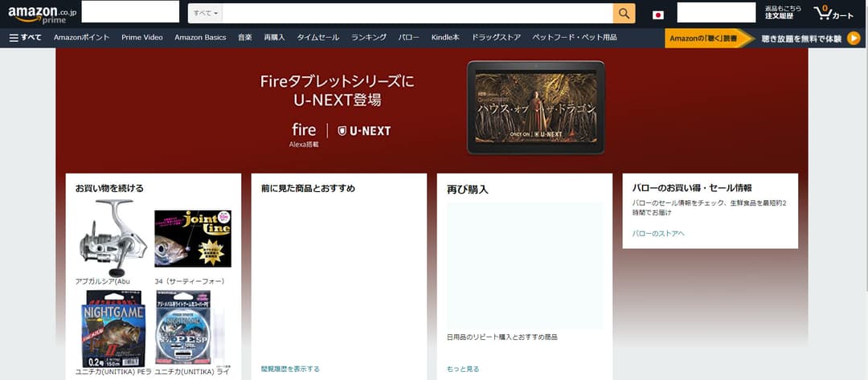The width and height of the screenshot is (868, 380).
Task: Click the Japan flag language icon
Action: pyautogui.click(x=657, y=15)
